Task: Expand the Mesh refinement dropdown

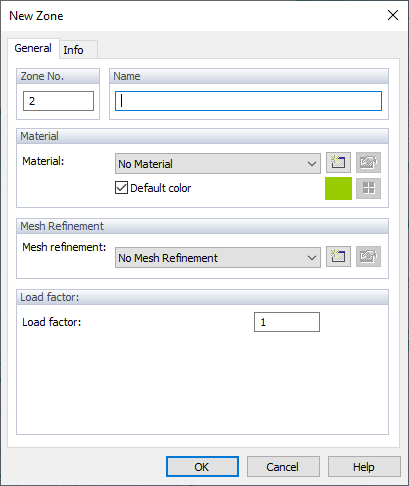Action: coord(218,257)
